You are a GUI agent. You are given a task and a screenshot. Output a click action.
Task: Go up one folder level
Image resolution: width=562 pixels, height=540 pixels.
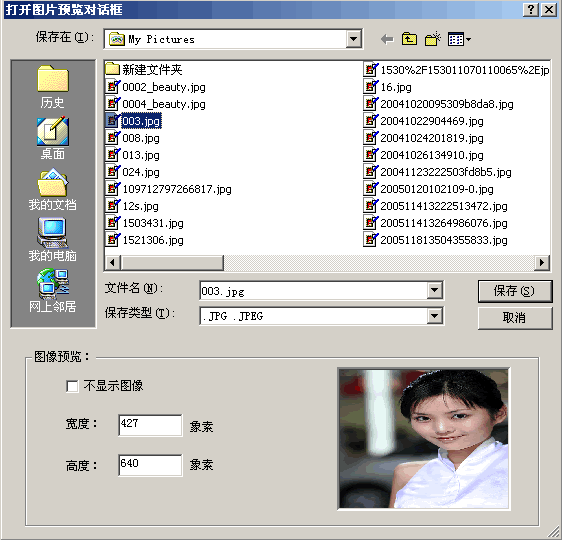coord(409,39)
